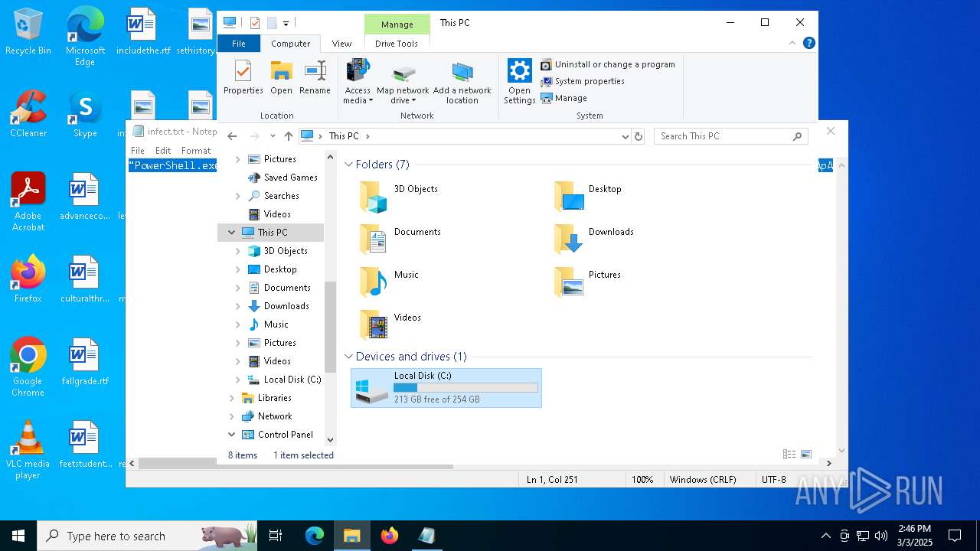Open Task View on taskbar
Screen dimensions: 980x551
276,536
